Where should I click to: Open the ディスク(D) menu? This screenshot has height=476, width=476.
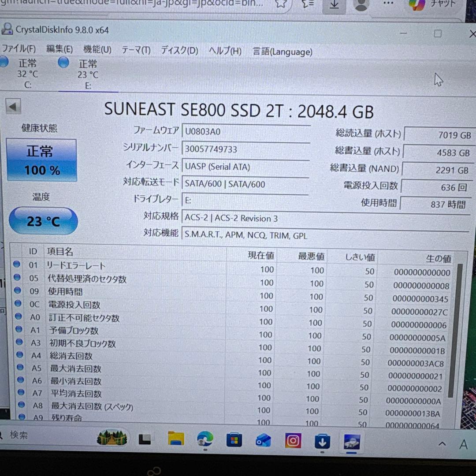(179, 50)
